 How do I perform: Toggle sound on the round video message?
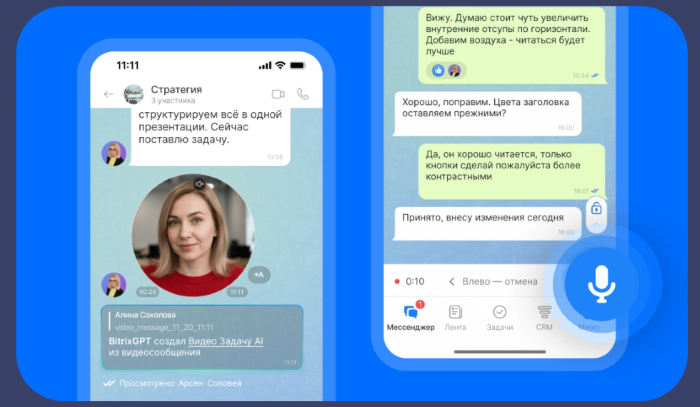point(199,184)
